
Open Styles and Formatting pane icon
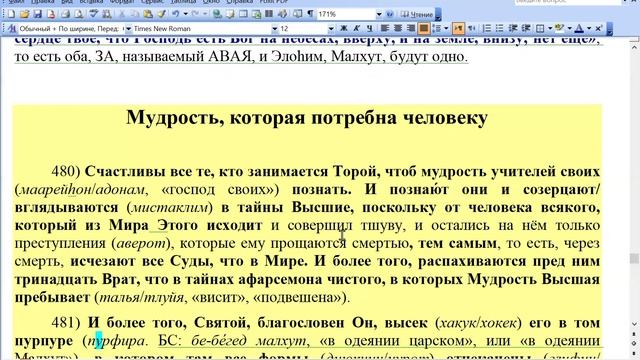[12, 29]
